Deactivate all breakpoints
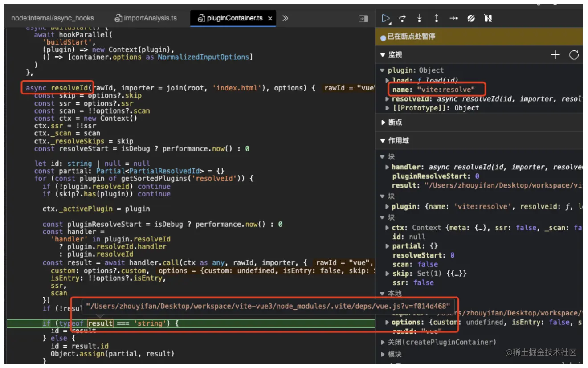The width and height of the screenshot is (588, 368). click(x=471, y=18)
